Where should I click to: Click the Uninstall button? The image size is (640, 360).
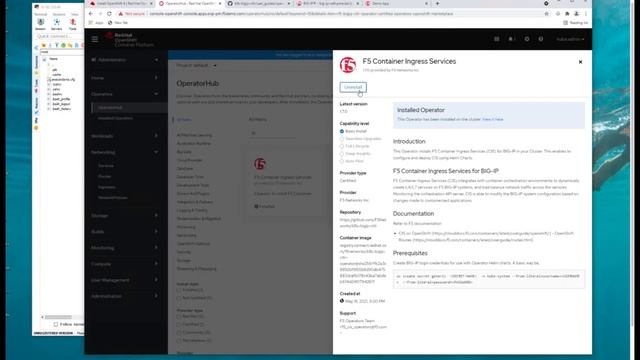tap(353, 87)
